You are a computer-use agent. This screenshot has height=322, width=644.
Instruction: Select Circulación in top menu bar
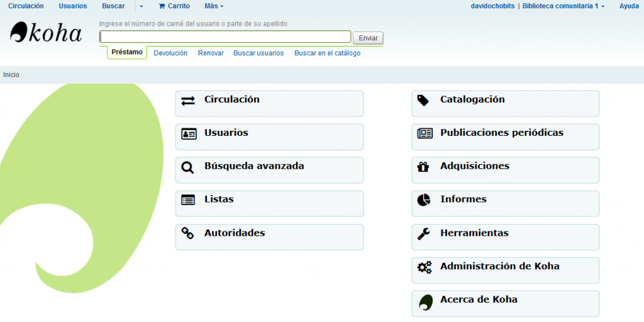[26, 6]
